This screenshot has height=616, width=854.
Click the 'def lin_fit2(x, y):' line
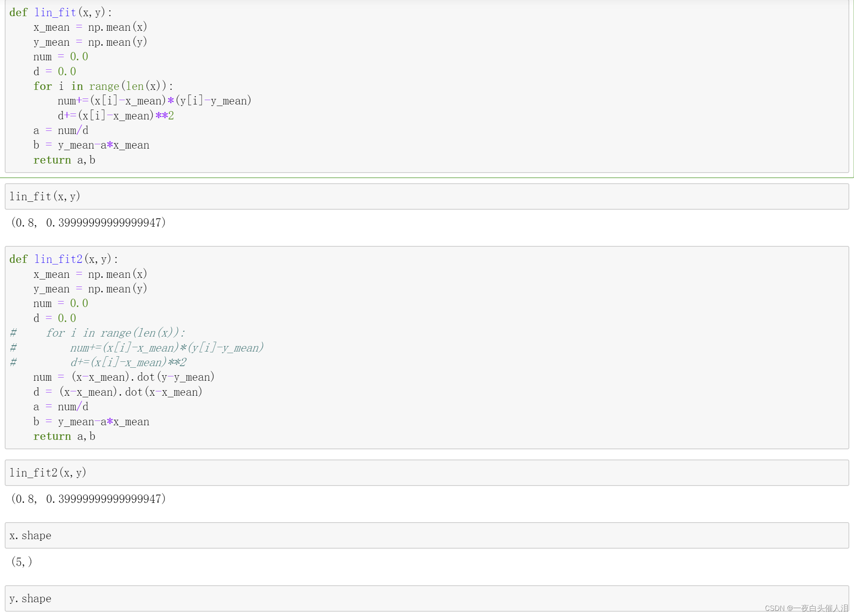[x=63, y=259]
